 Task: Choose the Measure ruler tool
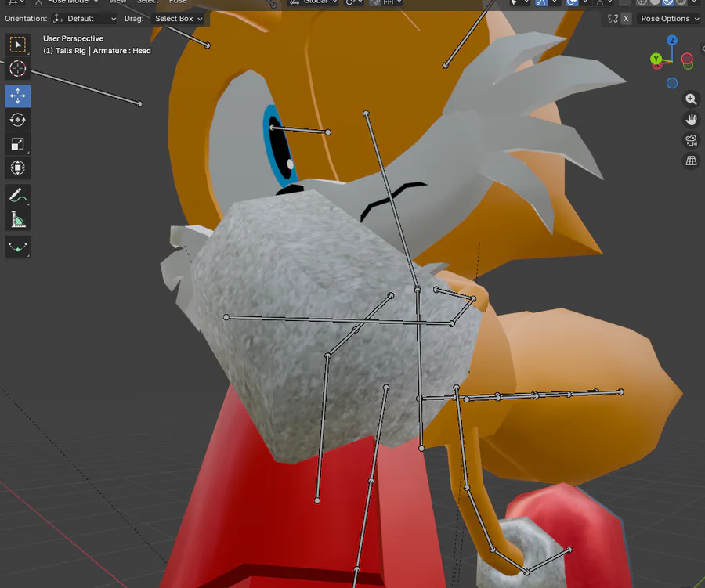17,220
